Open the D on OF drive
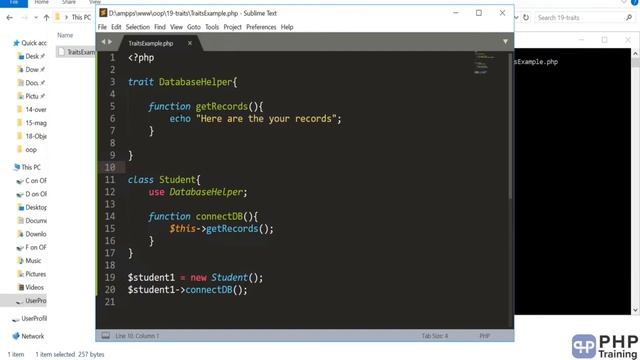The image size is (640, 360). [31, 194]
